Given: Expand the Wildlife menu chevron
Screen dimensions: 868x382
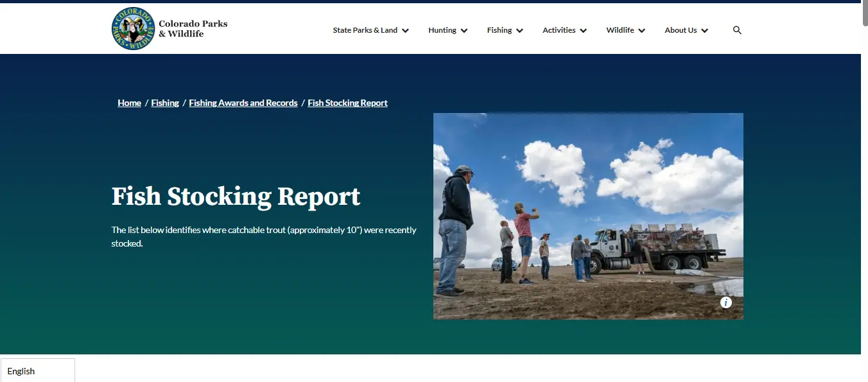Looking at the screenshot, I should click(x=641, y=31).
